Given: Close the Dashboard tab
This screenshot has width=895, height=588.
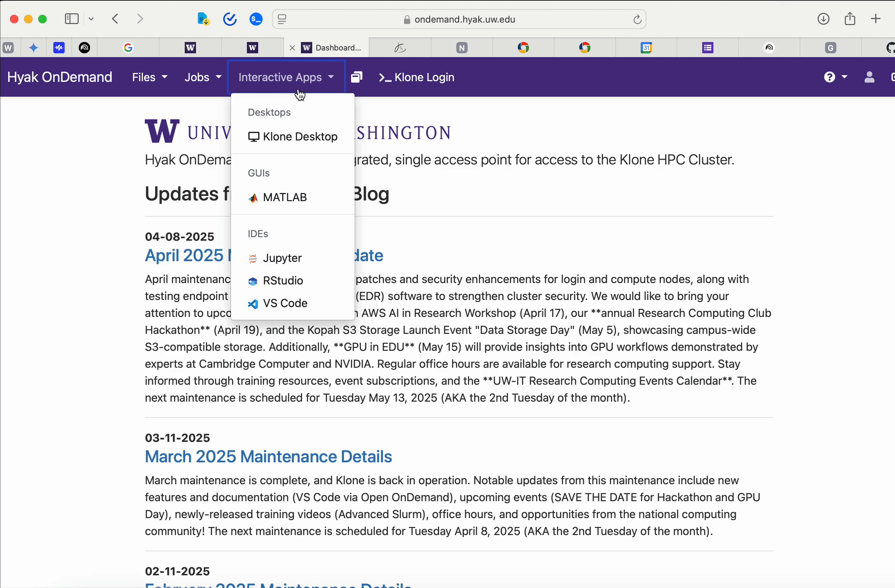Looking at the screenshot, I should (292, 48).
